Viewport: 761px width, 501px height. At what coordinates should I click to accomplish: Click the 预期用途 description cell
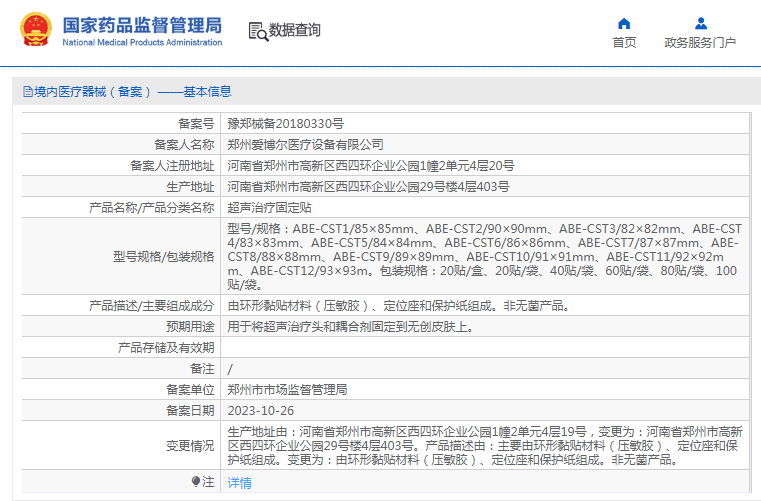(x=485, y=327)
